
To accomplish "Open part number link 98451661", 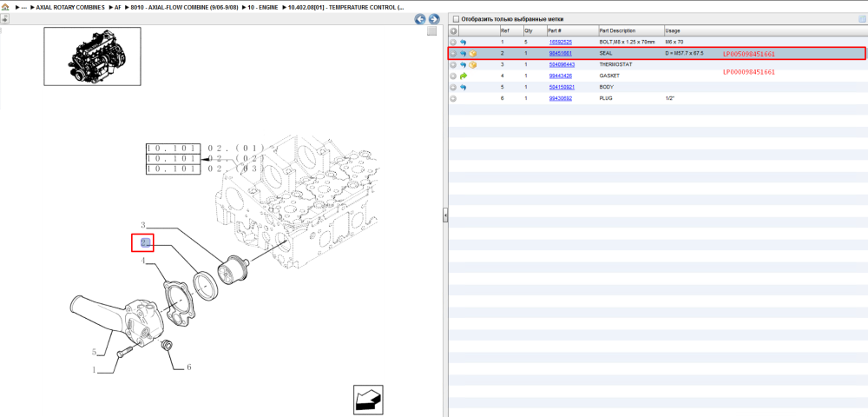I will click(560, 54).
